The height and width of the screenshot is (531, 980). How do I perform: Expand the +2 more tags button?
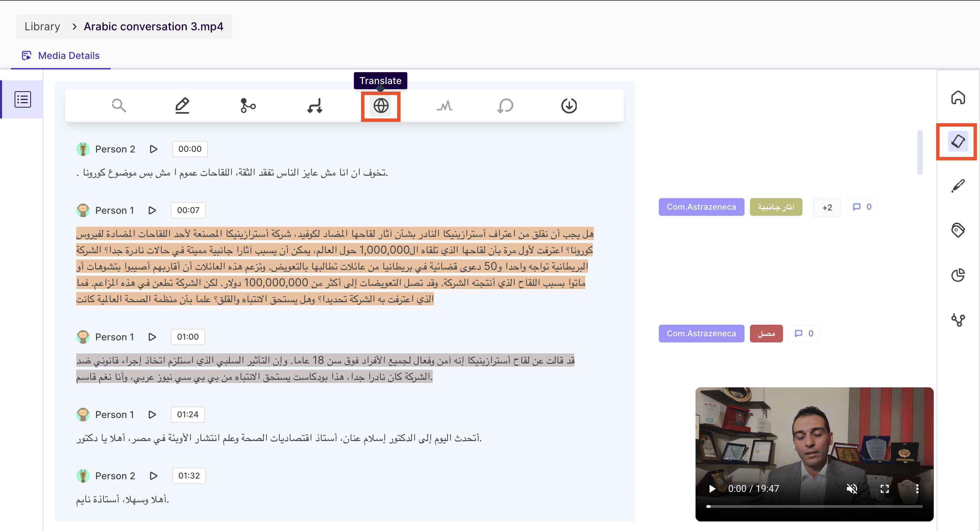pos(827,207)
